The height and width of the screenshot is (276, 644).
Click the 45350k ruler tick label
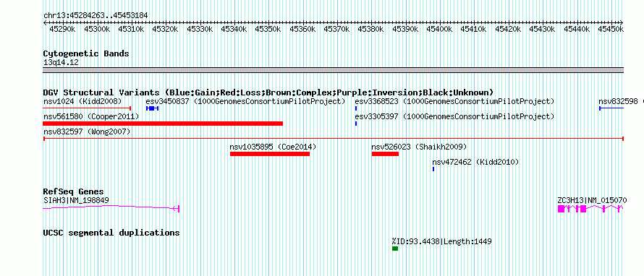pyautogui.click(x=268, y=29)
